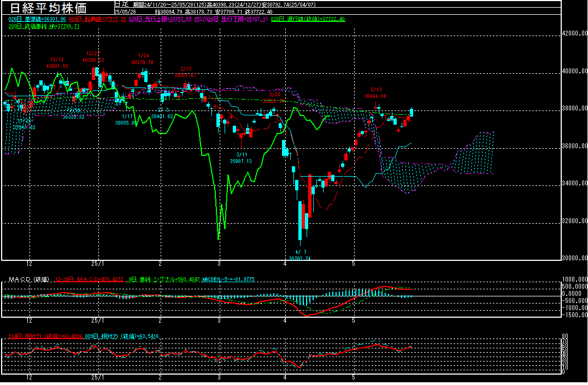The height and width of the screenshot is (385, 588).
Task: Click the closing price 終37722.40 in header
Action: click(x=258, y=12)
